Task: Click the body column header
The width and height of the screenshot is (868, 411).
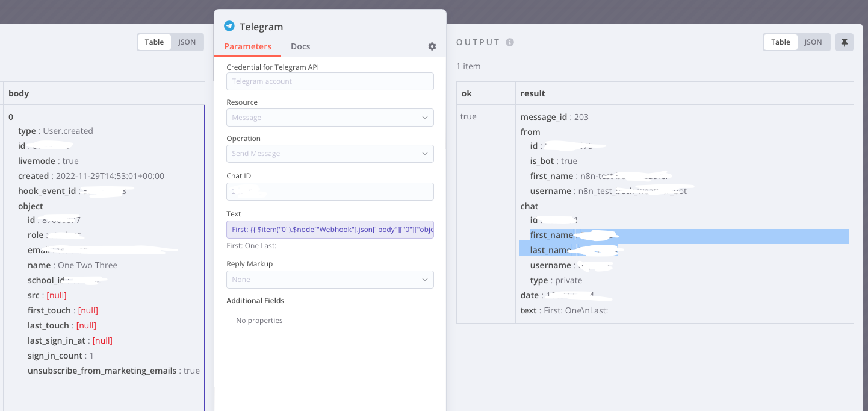Action: [x=19, y=93]
